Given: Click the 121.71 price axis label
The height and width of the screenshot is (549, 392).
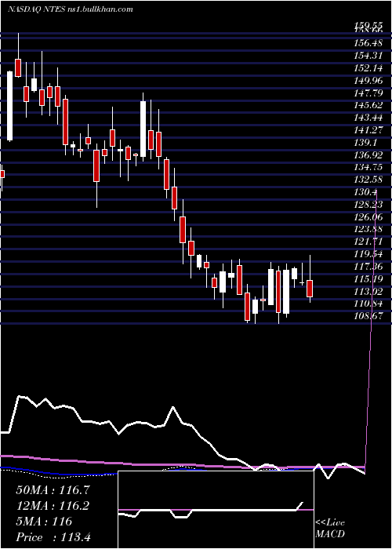Looking at the screenshot, I should (x=369, y=242).
